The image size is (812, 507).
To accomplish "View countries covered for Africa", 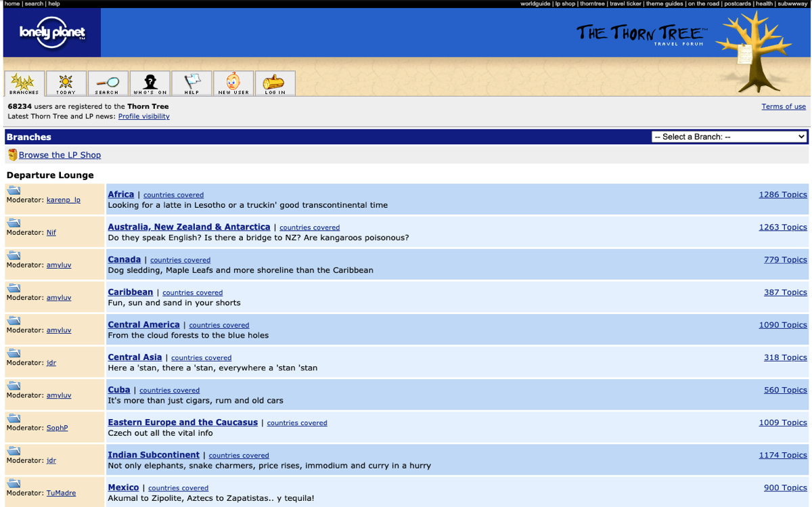I will [x=173, y=195].
